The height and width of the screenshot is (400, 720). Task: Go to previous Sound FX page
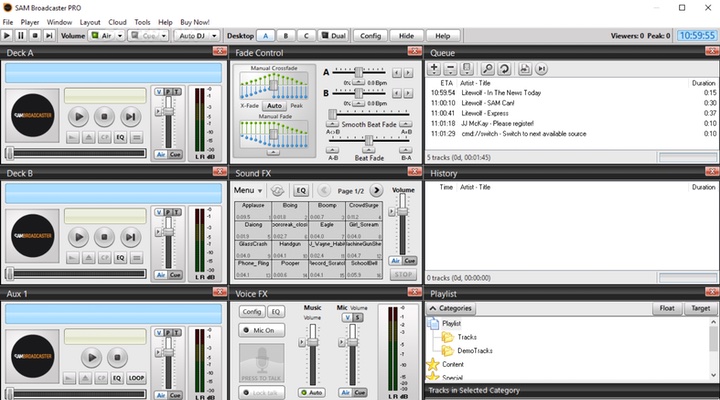pos(324,190)
